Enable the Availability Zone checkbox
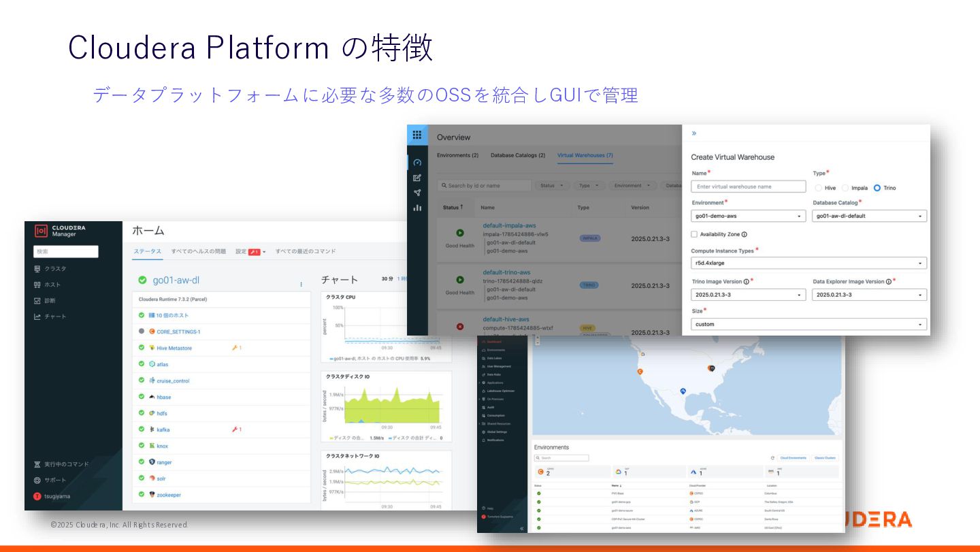The width and height of the screenshot is (980, 552). (694, 234)
